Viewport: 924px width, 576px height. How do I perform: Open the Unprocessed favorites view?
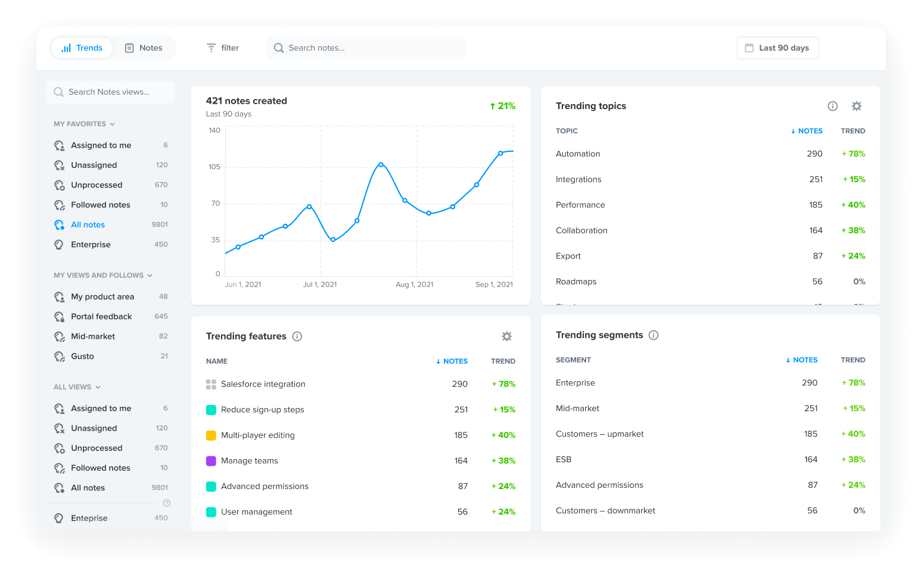pos(97,185)
